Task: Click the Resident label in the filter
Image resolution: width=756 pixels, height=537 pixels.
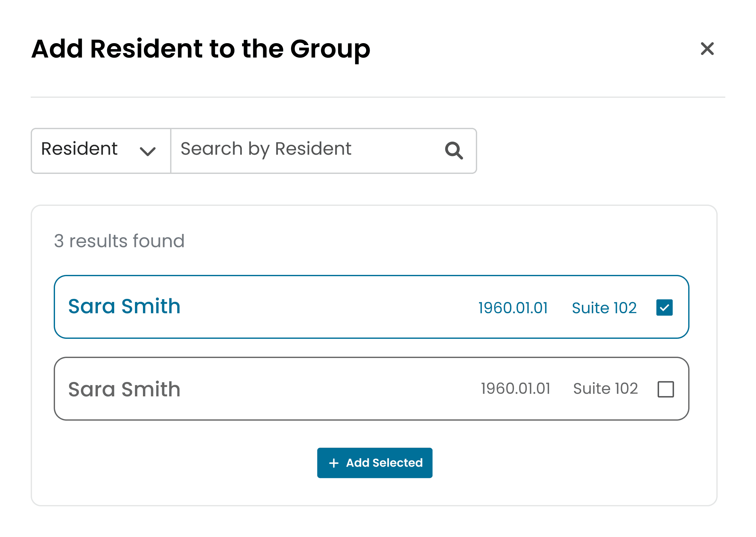Action: [x=79, y=149]
